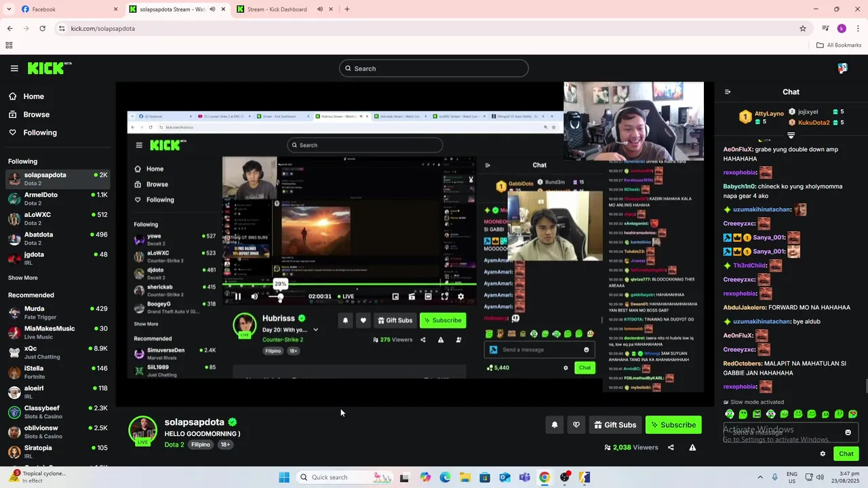Open Microsoft Teams from the taskbar

(x=524, y=477)
